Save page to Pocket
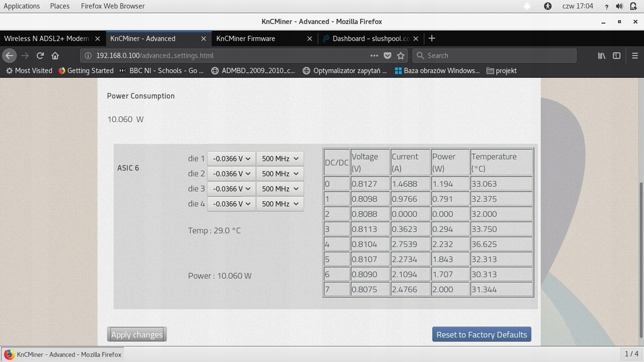The height and width of the screenshot is (362, 644). click(387, 55)
